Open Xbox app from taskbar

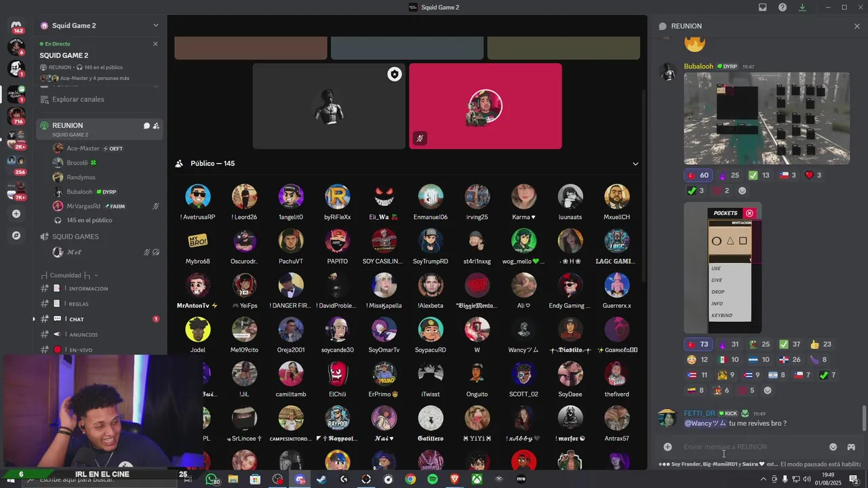tap(477, 479)
